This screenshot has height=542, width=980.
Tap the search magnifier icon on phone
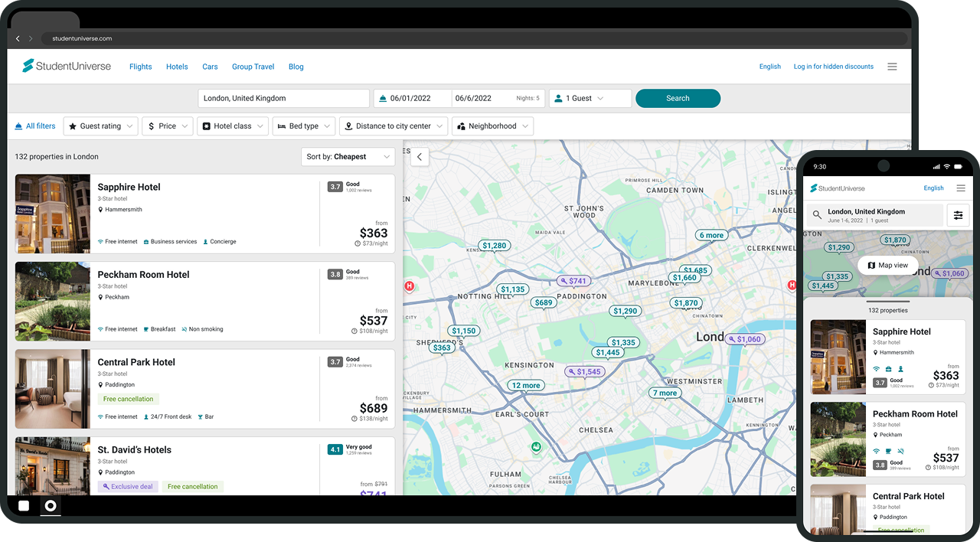point(818,215)
